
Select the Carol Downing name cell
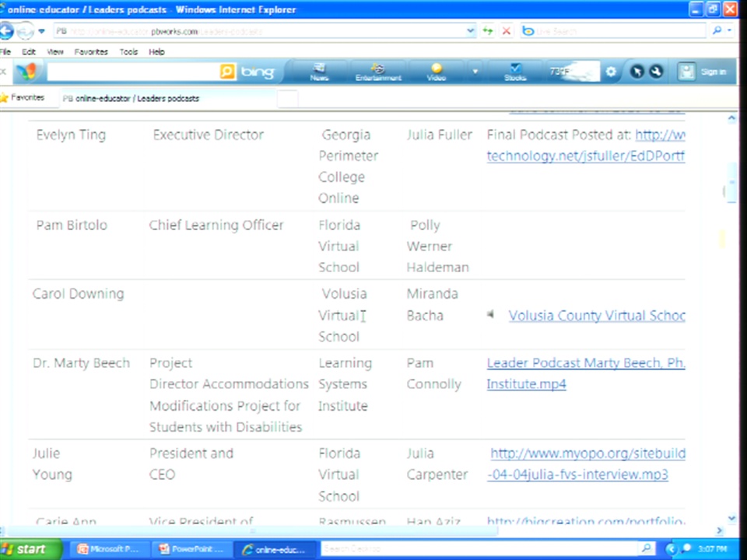coord(78,293)
